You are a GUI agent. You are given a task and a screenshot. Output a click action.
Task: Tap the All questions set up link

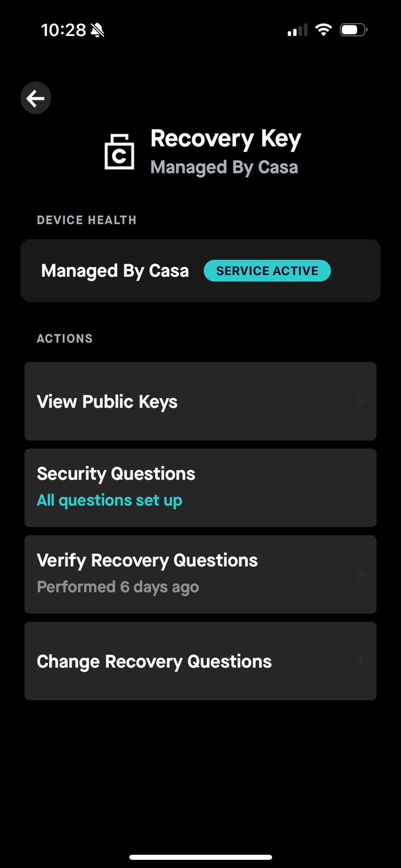(x=109, y=500)
